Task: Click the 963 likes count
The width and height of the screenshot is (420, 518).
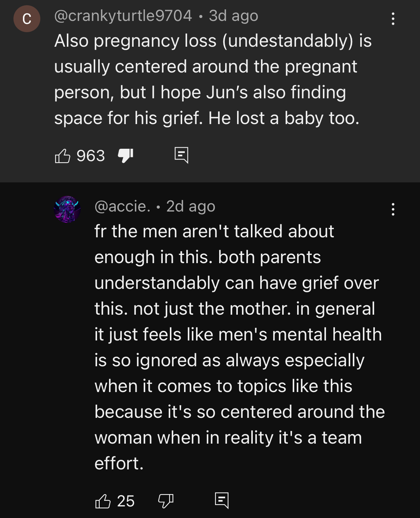Action: [91, 156]
